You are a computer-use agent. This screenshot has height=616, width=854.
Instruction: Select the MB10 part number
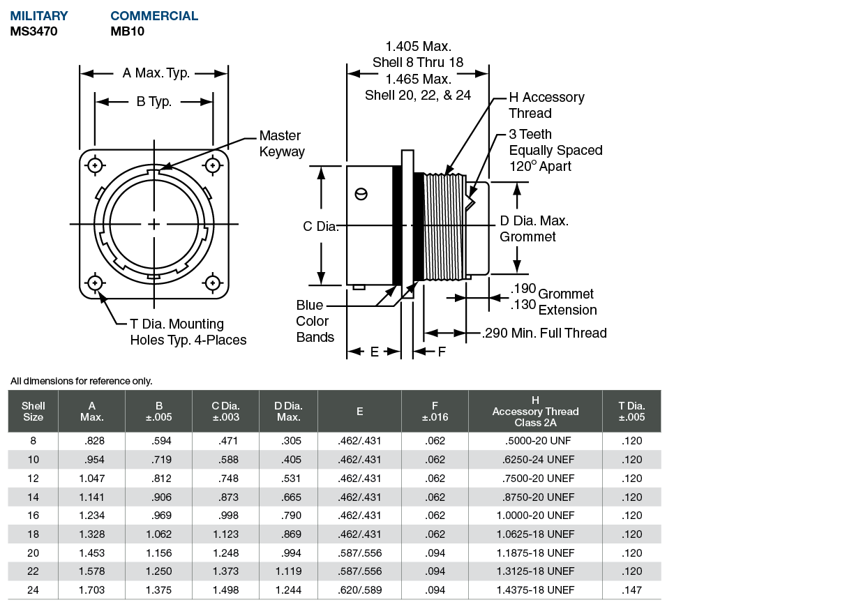coord(128,31)
